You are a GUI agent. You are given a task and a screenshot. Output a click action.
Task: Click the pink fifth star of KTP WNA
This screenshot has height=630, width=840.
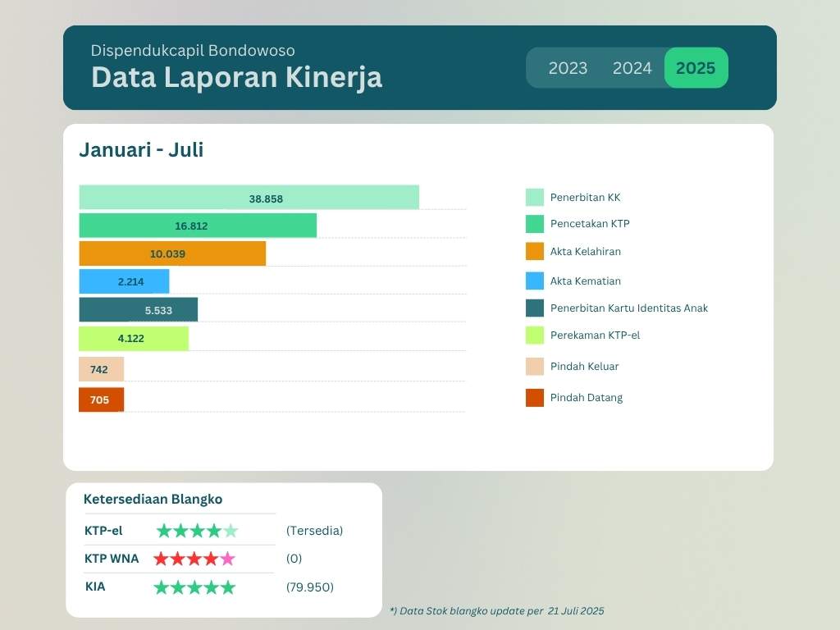coord(228,559)
